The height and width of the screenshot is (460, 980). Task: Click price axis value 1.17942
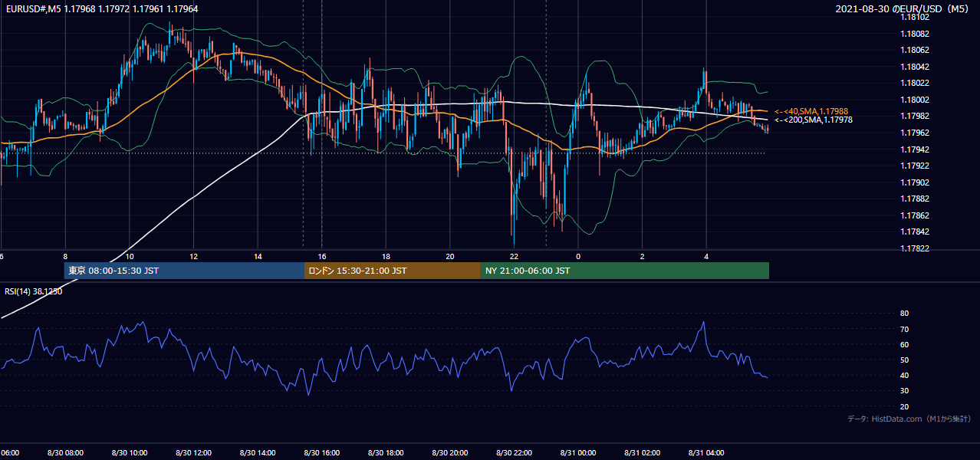pyautogui.click(x=915, y=149)
